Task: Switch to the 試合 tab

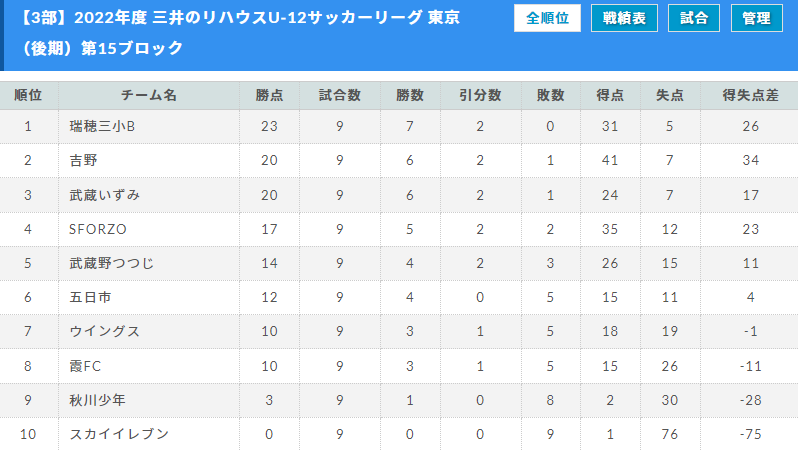Action: point(694,18)
